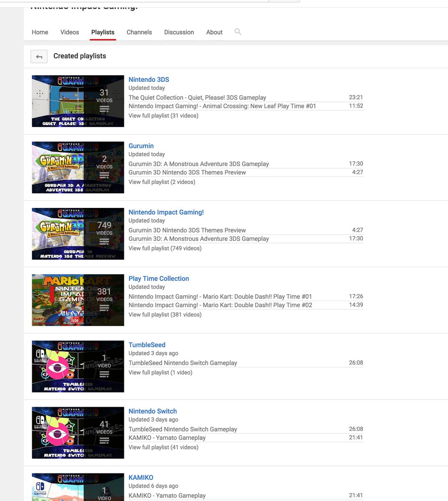Open the Nintendo 3DS playlist title
448x501 pixels.
click(149, 79)
